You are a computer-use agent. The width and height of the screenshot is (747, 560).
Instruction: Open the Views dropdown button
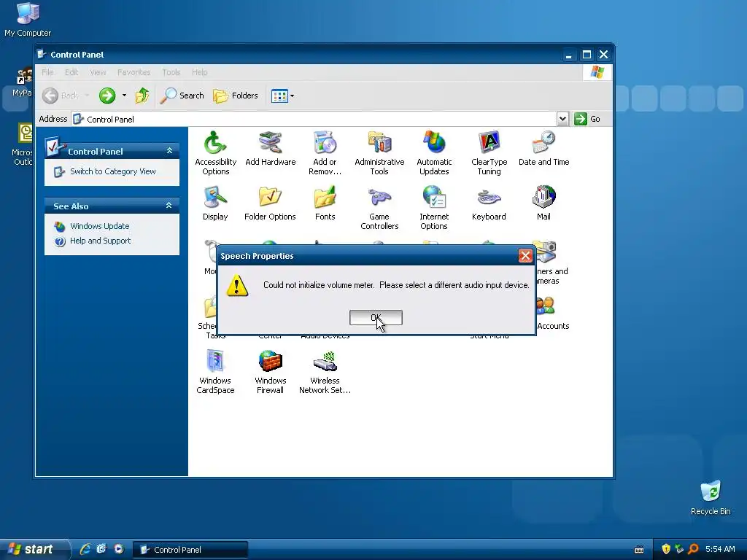click(x=283, y=96)
